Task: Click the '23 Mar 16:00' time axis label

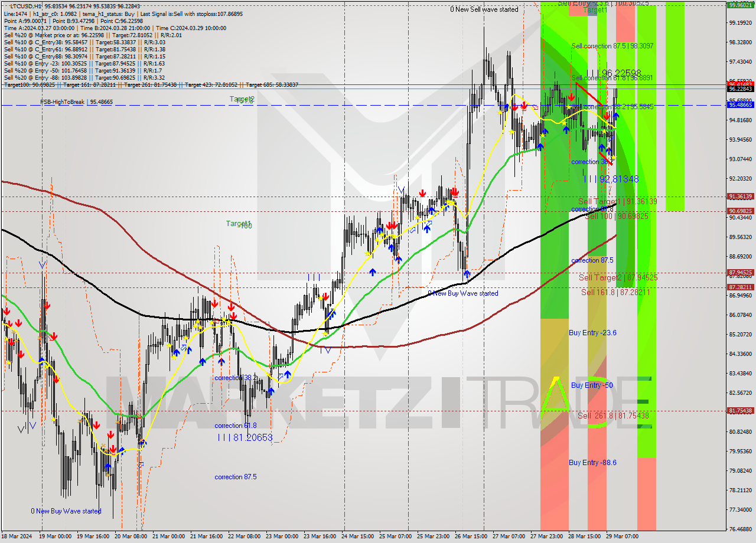Action: pos(320,537)
